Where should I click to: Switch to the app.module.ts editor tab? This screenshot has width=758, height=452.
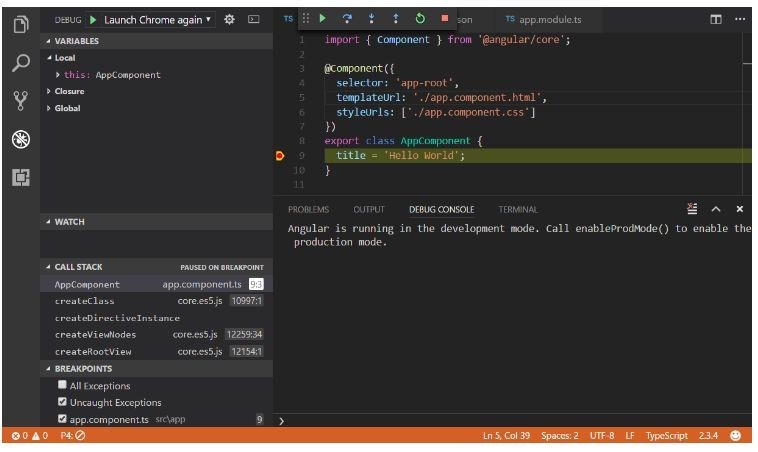pyautogui.click(x=545, y=19)
